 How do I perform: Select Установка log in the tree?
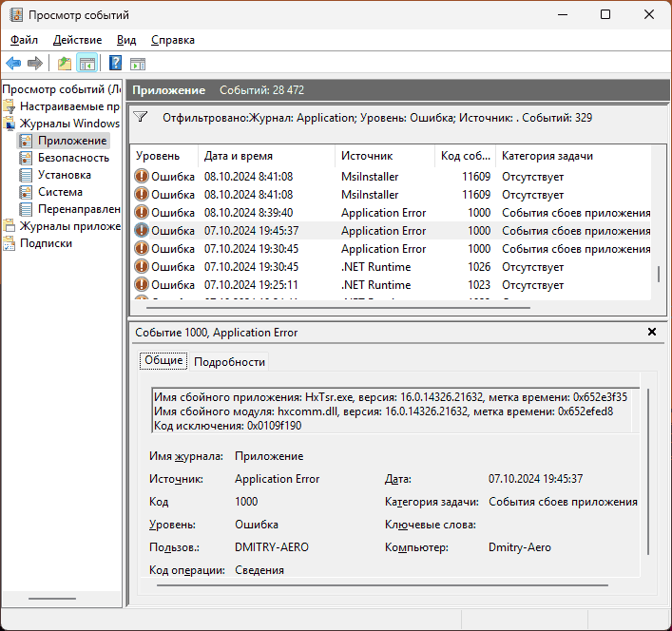[65, 175]
